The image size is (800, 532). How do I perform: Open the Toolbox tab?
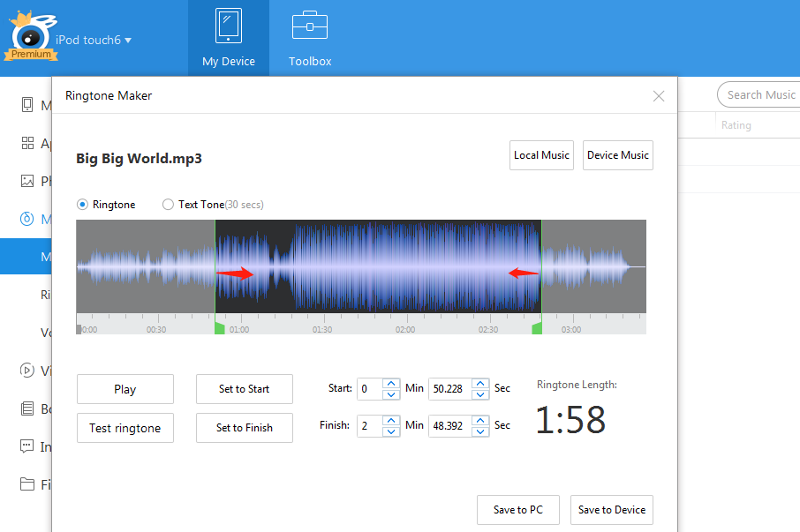tap(310, 38)
